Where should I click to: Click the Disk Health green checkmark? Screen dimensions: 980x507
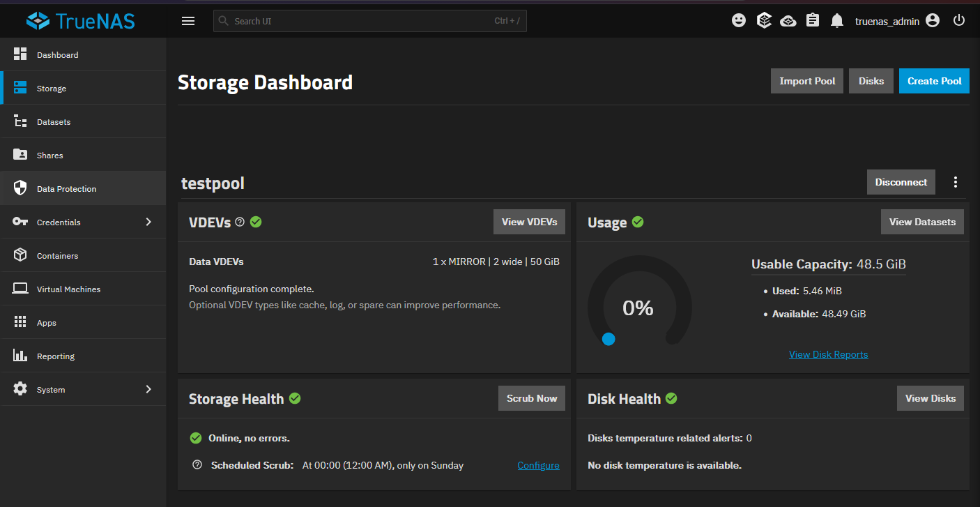pos(671,398)
